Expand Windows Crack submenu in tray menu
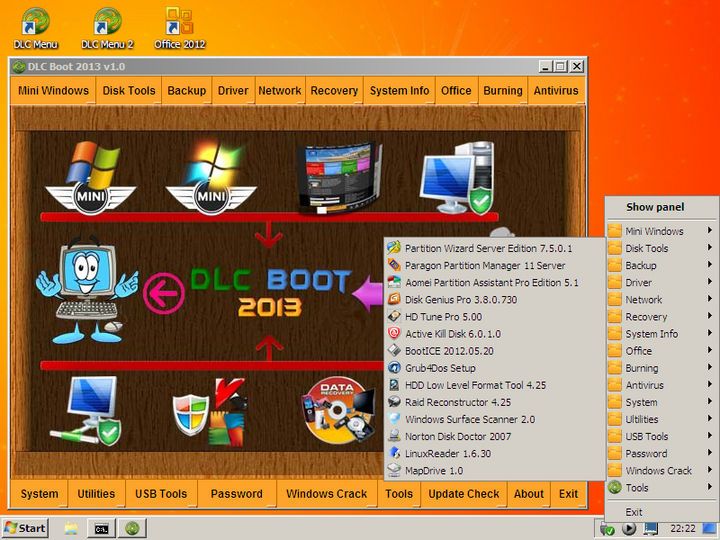The width and height of the screenshot is (720, 540). (x=661, y=471)
